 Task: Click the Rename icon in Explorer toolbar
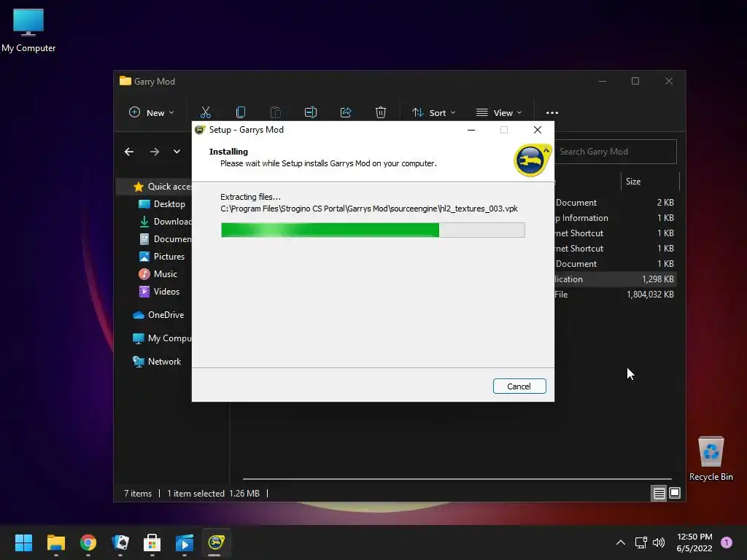pyautogui.click(x=311, y=112)
